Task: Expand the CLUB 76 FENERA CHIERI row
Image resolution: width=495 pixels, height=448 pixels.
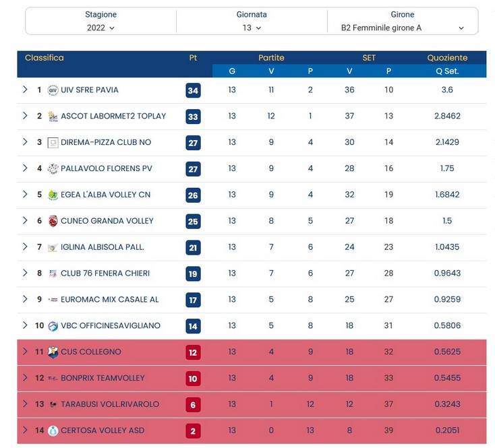Action: coord(25,273)
